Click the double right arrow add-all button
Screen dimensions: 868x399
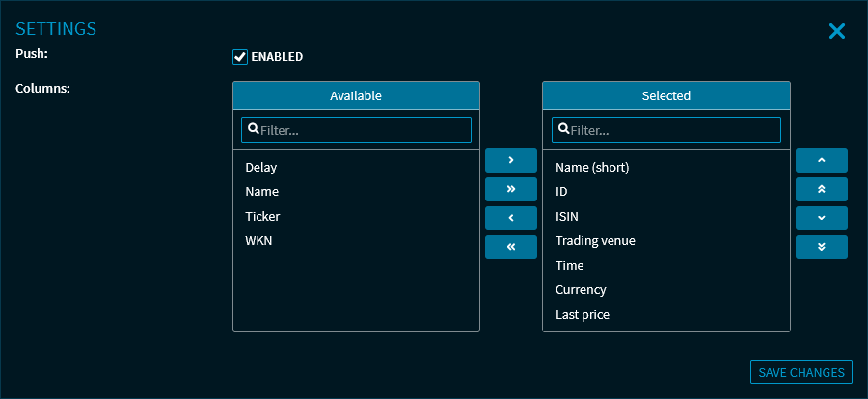(x=510, y=189)
